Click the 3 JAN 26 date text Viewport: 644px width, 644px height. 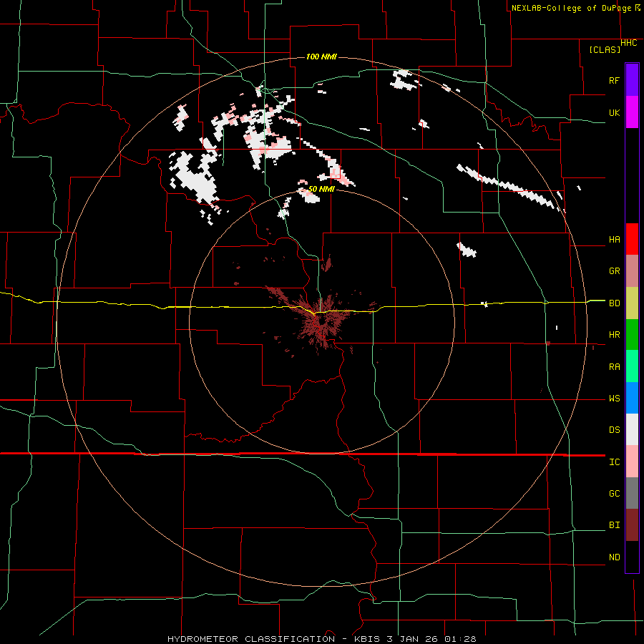(413, 639)
